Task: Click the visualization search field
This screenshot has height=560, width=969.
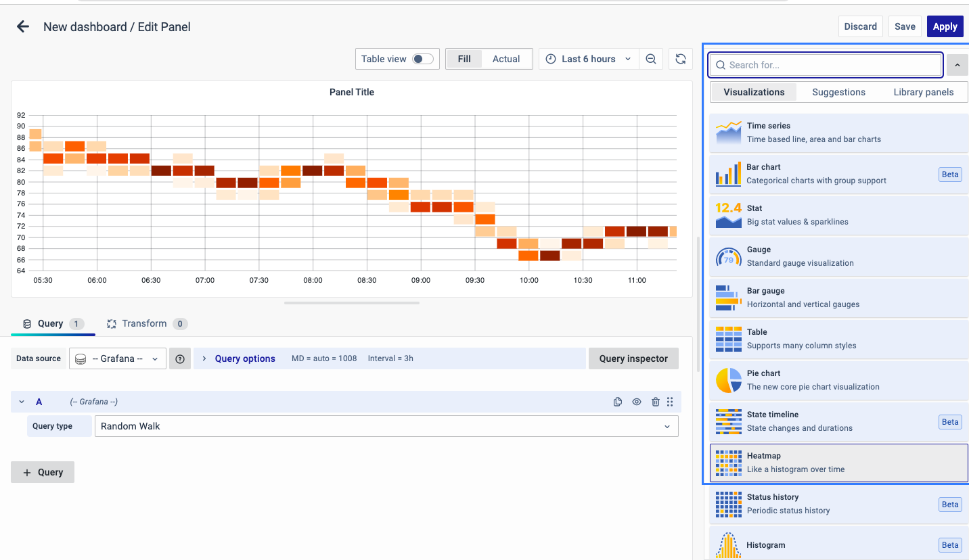Action: coord(826,65)
